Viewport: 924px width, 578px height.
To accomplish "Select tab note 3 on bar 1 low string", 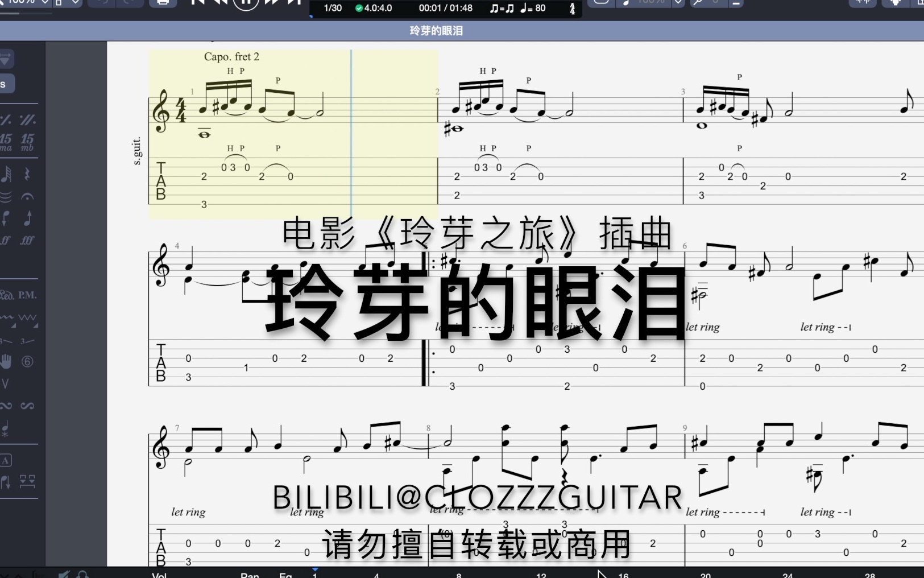I will pyautogui.click(x=204, y=204).
